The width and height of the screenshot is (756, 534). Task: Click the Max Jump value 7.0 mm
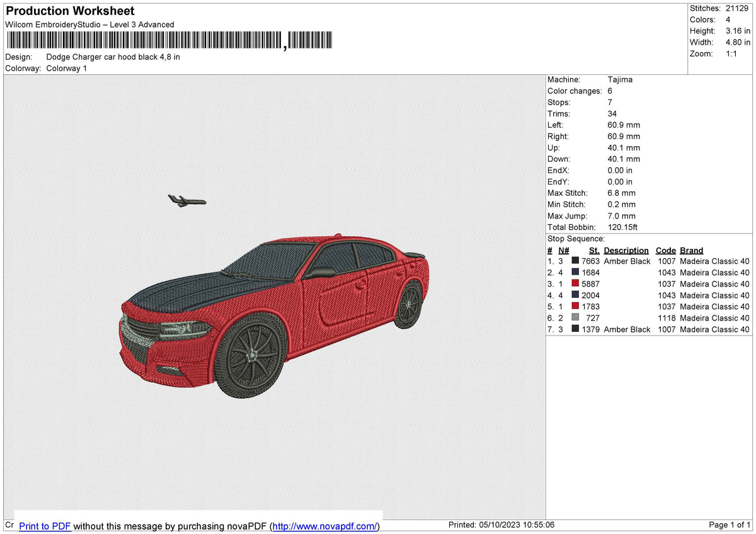(x=621, y=216)
